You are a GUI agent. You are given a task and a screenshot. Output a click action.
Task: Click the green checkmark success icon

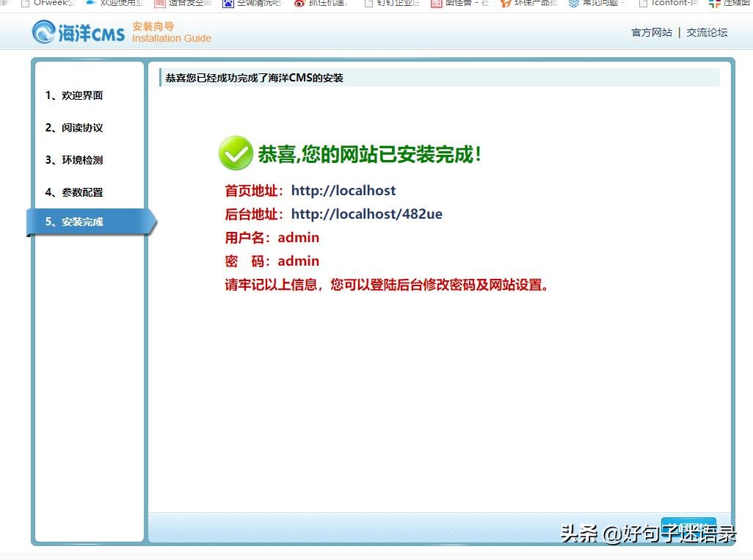point(236,153)
